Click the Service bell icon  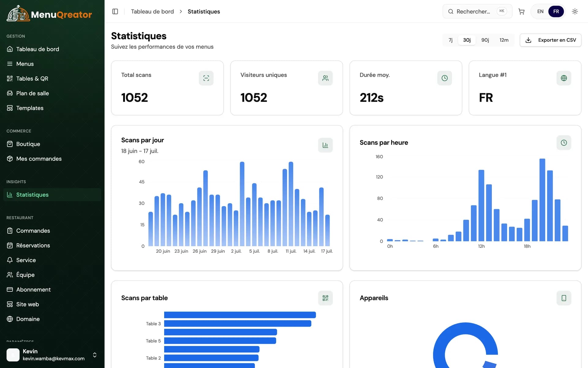(10, 260)
